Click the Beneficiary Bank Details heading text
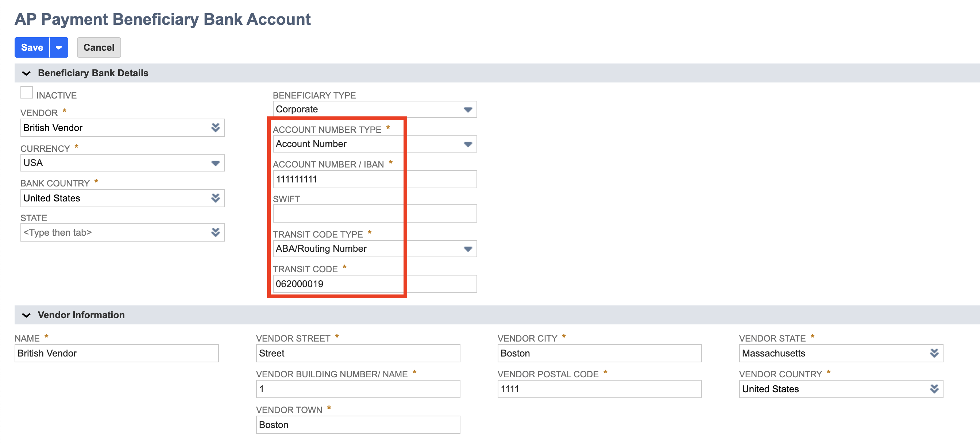Screen dimensions: 980x443 pos(93,73)
